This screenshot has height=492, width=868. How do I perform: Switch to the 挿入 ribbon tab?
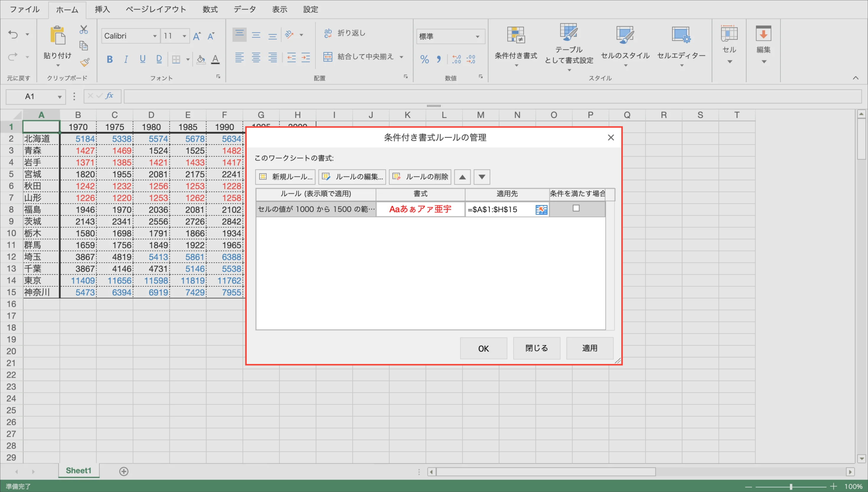[102, 9]
